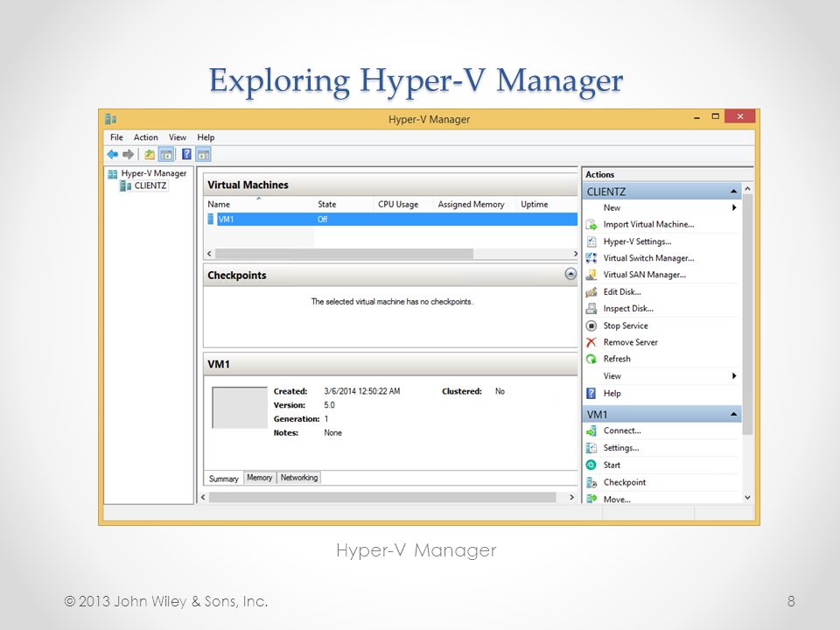Viewport: 840px width, 630px height.
Task: Click the Help icon in Actions pane
Action: pos(591,393)
